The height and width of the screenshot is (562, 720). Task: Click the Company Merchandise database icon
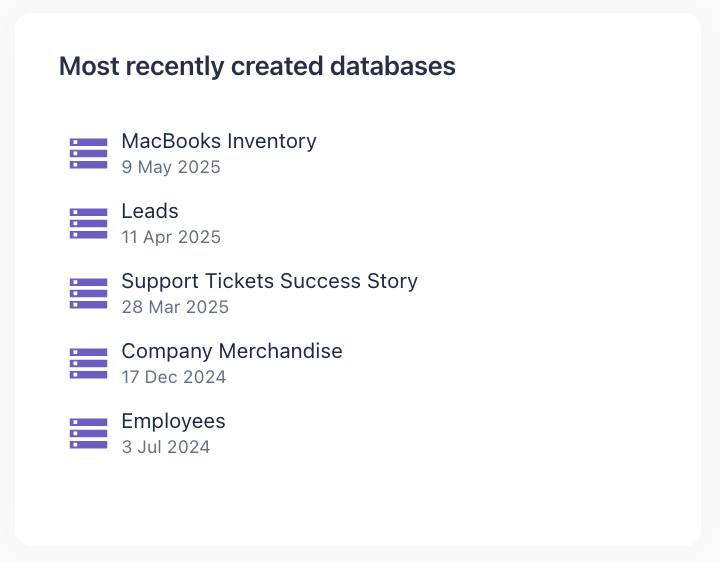tap(88, 364)
